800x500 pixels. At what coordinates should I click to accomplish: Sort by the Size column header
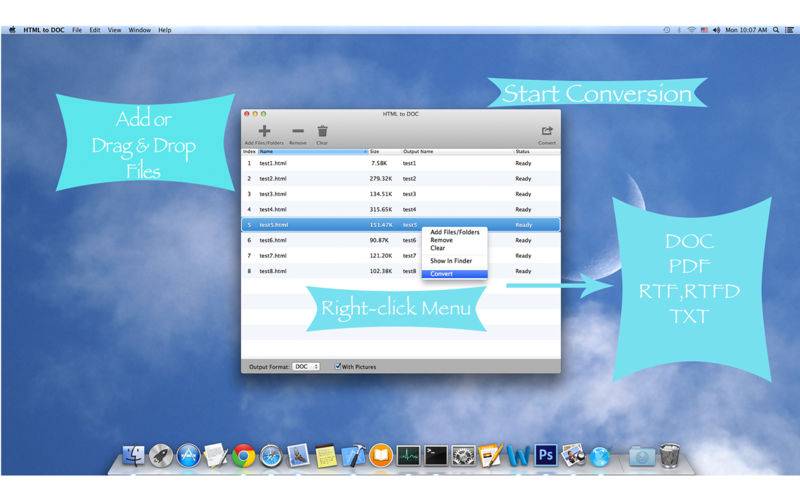click(385, 152)
